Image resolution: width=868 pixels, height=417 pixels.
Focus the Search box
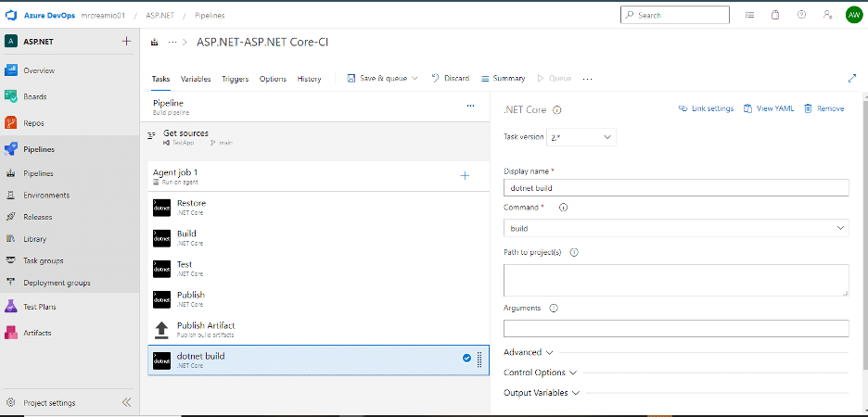point(675,15)
